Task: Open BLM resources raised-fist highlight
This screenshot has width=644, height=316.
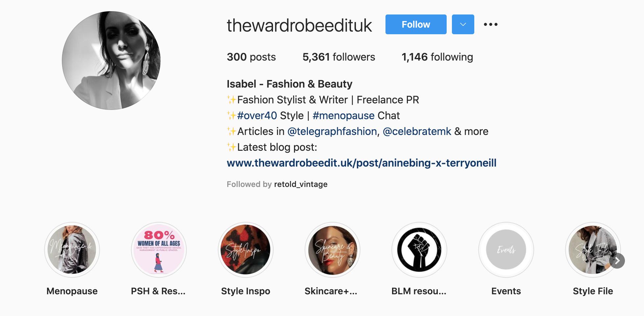Action: coord(419,250)
